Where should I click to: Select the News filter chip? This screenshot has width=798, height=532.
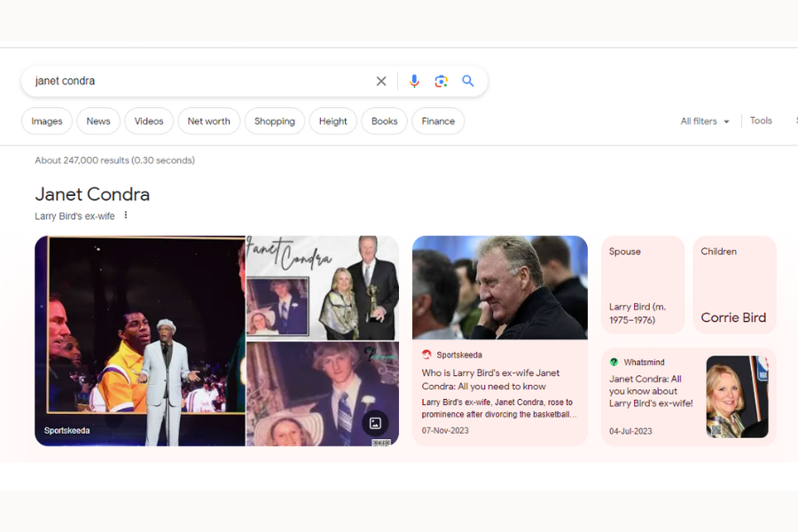click(98, 121)
